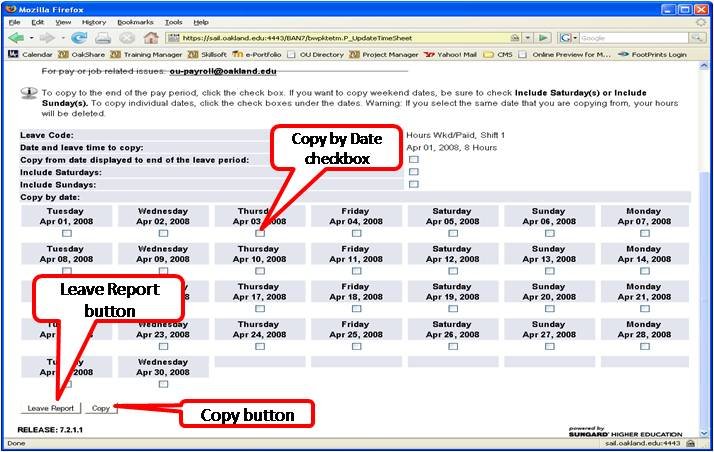Image resolution: width=714 pixels, height=452 pixels.
Task: Tick the Friday Apr 04, 2008 checkbox
Action: tap(355, 233)
